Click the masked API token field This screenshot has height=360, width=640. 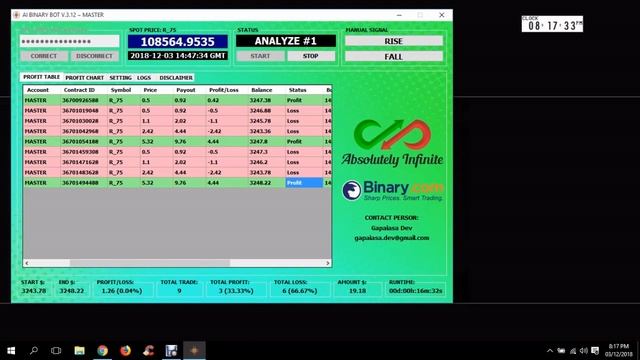(x=70, y=41)
